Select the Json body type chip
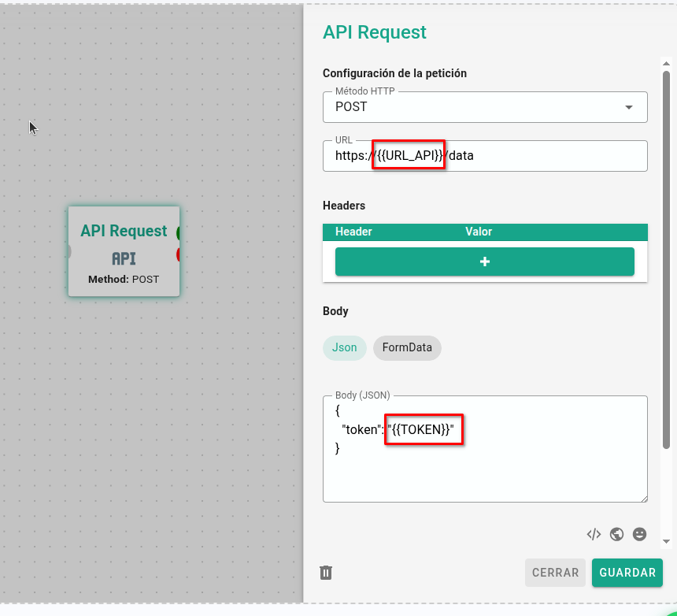This screenshot has width=677, height=616. (x=344, y=347)
